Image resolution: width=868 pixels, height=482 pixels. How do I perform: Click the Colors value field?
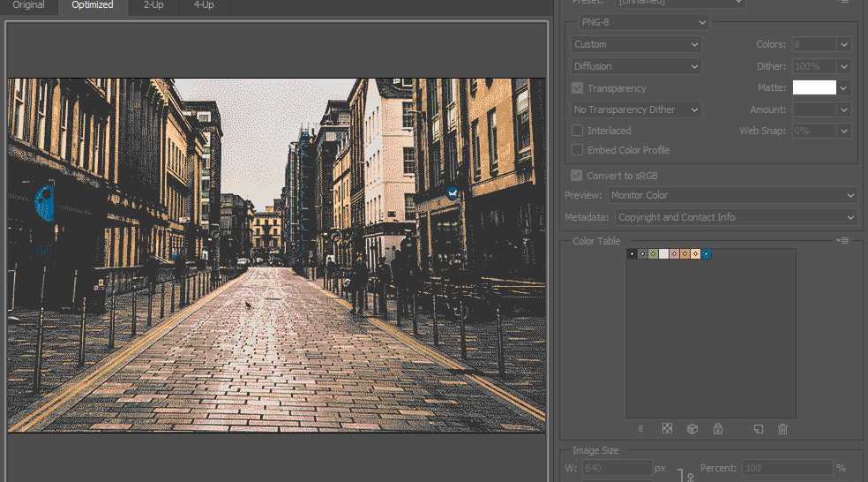pyautogui.click(x=813, y=44)
